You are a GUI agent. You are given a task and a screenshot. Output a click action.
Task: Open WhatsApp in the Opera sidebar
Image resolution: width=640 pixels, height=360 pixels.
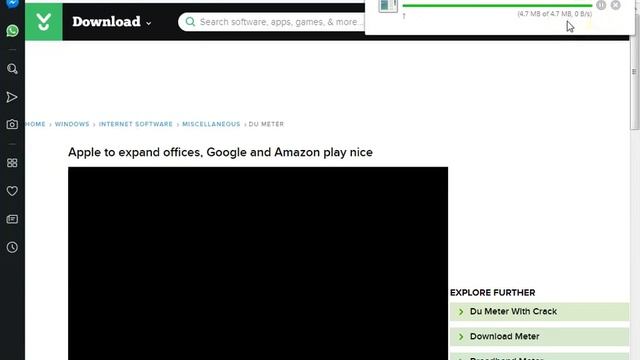(12, 31)
